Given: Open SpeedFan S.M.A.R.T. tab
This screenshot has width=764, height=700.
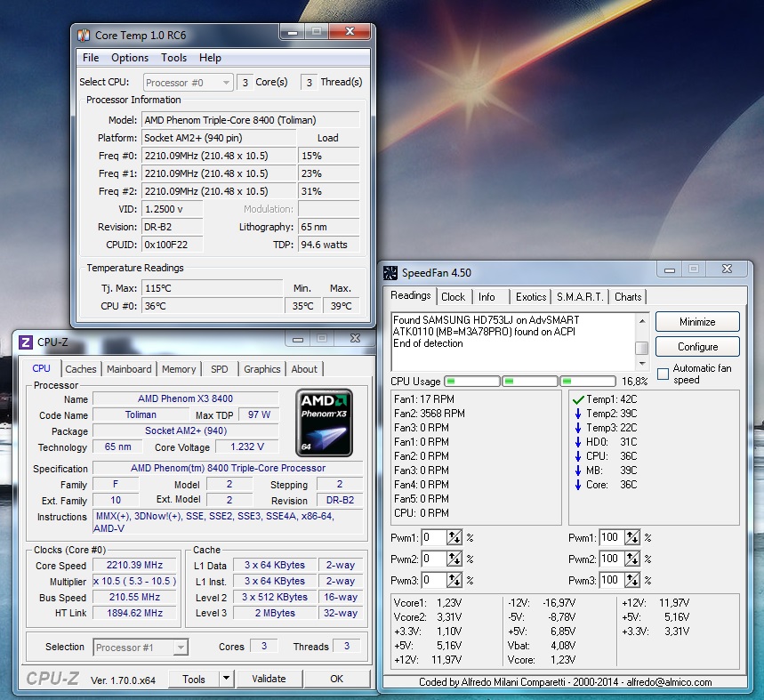Looking at the screenshot, I should (580, 297).
